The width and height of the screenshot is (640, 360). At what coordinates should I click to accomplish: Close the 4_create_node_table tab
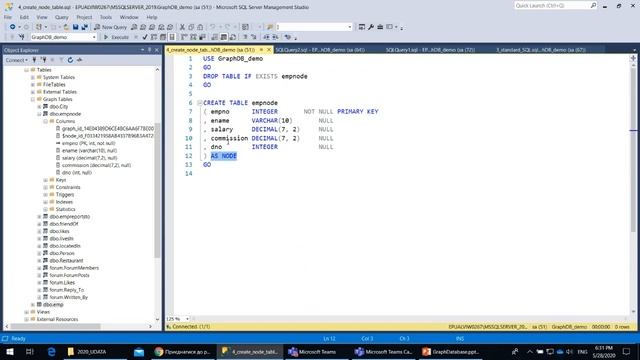pos(269,50)
